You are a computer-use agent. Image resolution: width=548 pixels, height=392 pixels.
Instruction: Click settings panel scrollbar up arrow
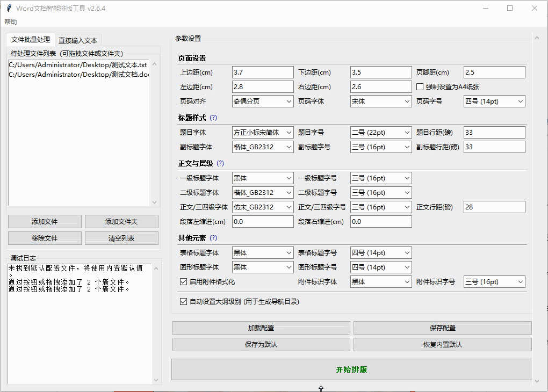tap(537, 38)
